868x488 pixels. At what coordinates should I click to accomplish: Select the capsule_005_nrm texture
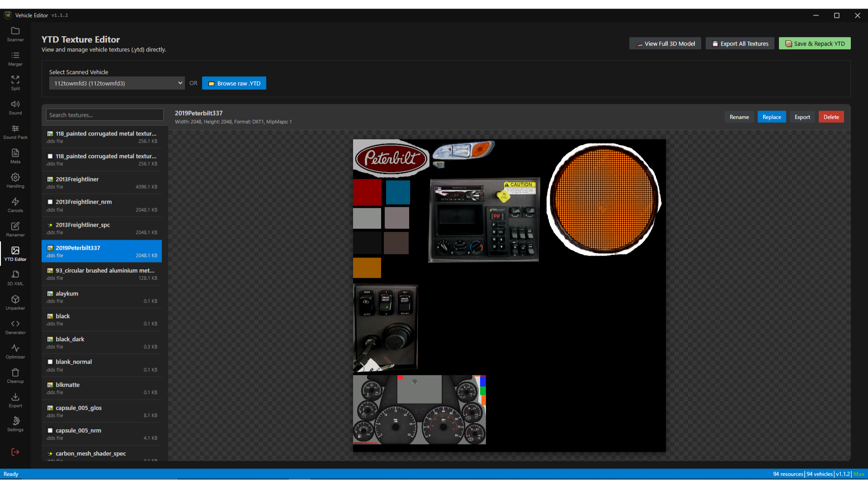pos(102,434)
